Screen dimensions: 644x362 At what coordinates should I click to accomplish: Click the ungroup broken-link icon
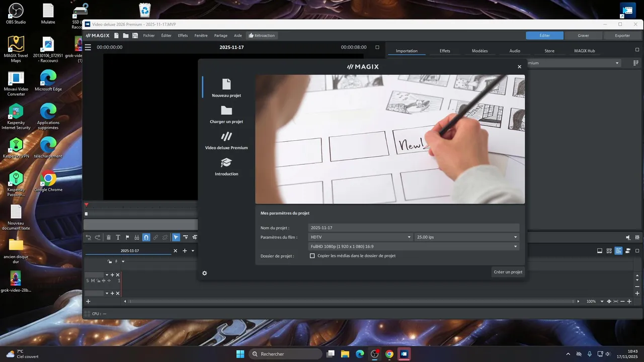pos(165,237)
